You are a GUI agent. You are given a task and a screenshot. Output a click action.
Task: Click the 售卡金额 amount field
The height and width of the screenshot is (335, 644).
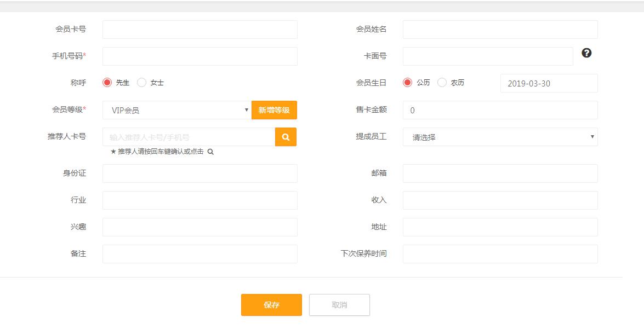click(x=500, y=110)
